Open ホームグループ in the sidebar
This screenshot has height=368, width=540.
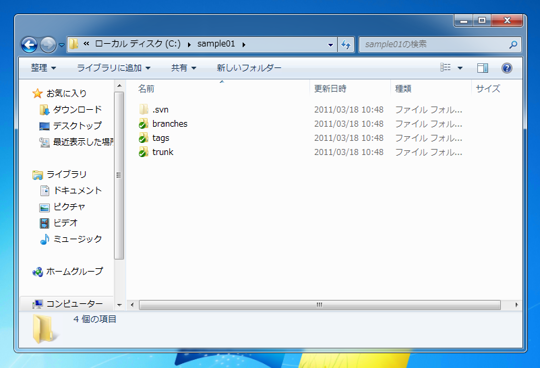74,271
